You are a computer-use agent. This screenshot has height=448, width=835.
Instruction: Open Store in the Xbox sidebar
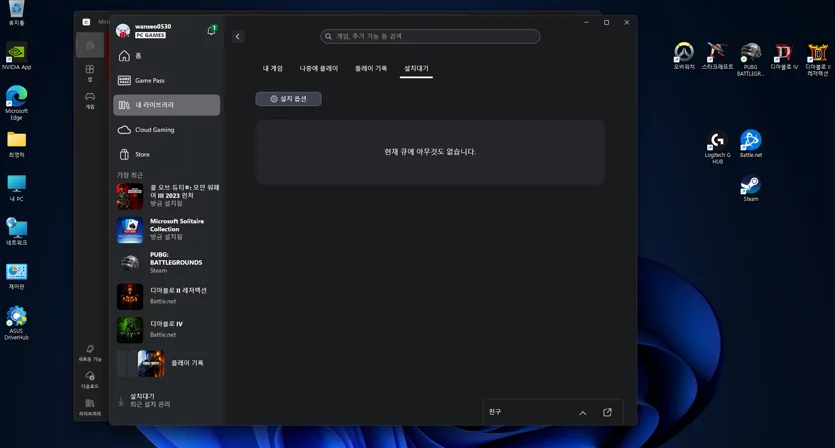click(x=166, y=154)
